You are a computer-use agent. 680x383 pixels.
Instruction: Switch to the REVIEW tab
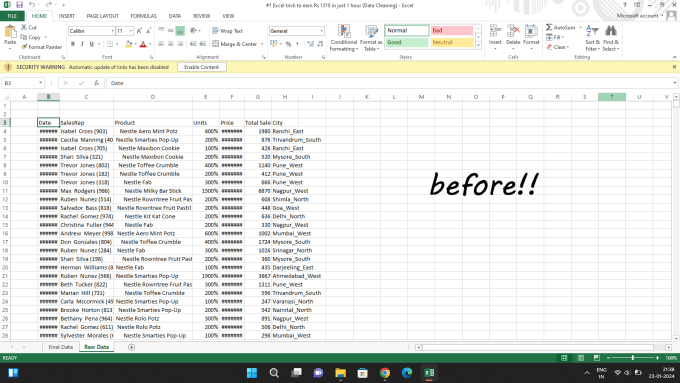click(202, 16)
